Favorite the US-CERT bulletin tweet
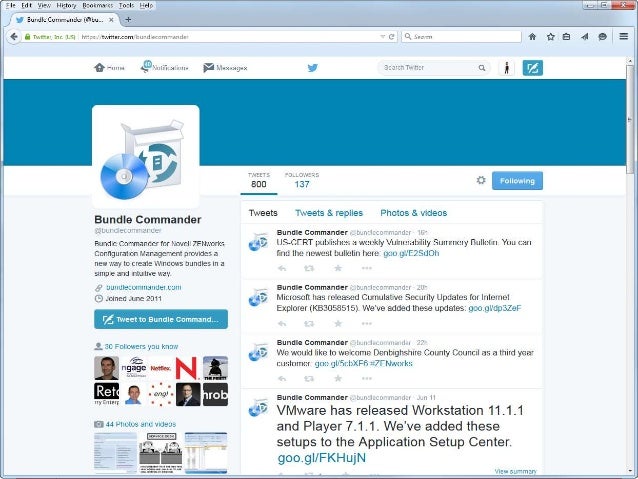This screenshot has width=638, height=479. point(338,268)
